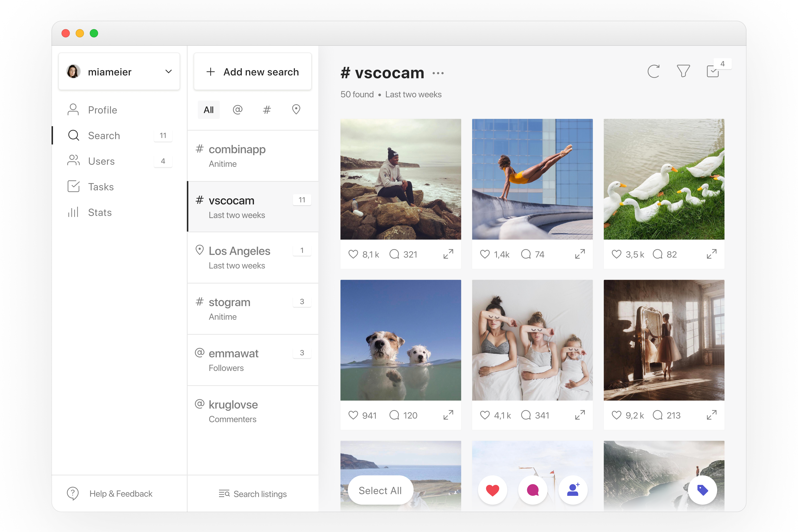
Task: Select the stogram hashtag search
Action: point(253,309)
